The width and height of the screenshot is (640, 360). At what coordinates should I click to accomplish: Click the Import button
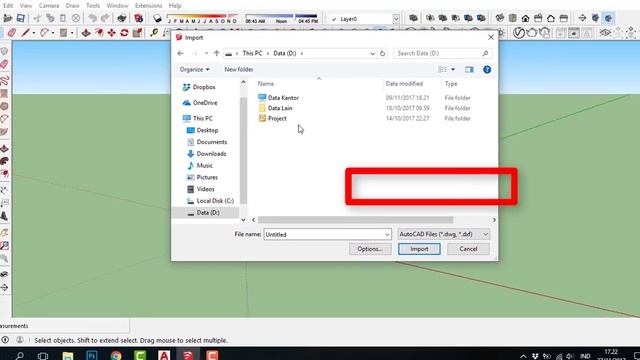419,249
